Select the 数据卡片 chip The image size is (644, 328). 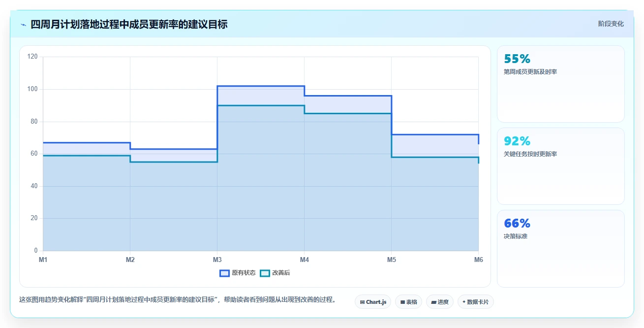[x=475, y=302]
